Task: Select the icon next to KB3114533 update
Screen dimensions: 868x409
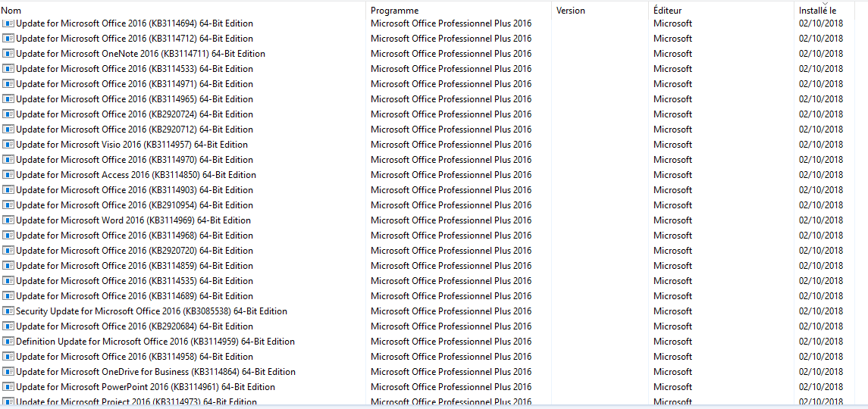Action: click(x=8, y=69)
